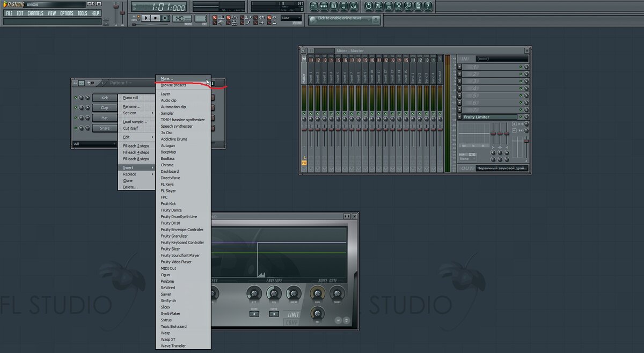Click the audio editor scissors icon
The image size is (644, 353).
398,6
